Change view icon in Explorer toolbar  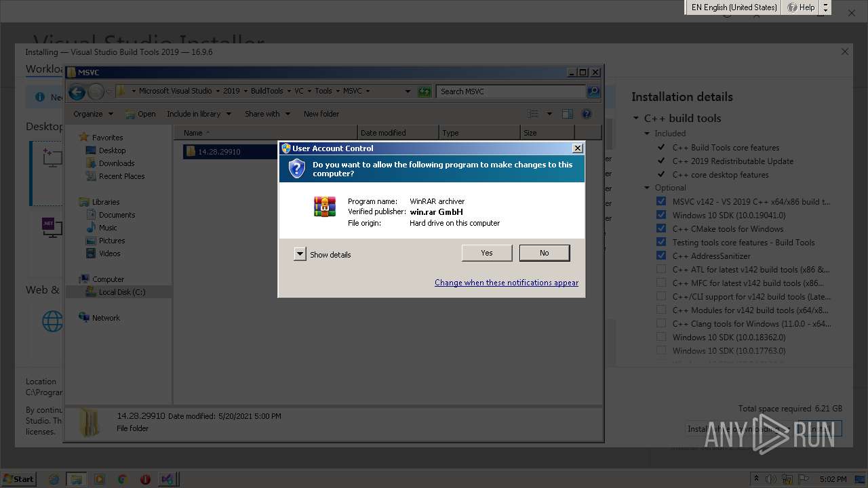(x=533, y=114)
